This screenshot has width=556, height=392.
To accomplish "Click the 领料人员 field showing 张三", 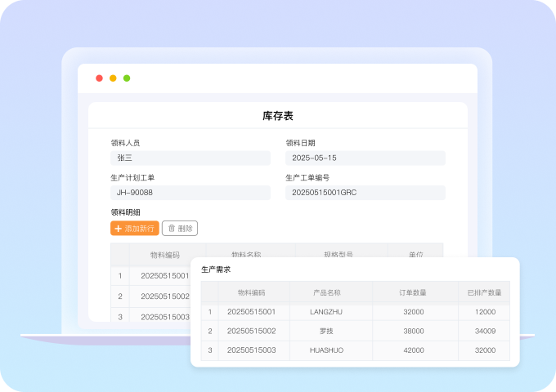I will [x=190, y=158].
